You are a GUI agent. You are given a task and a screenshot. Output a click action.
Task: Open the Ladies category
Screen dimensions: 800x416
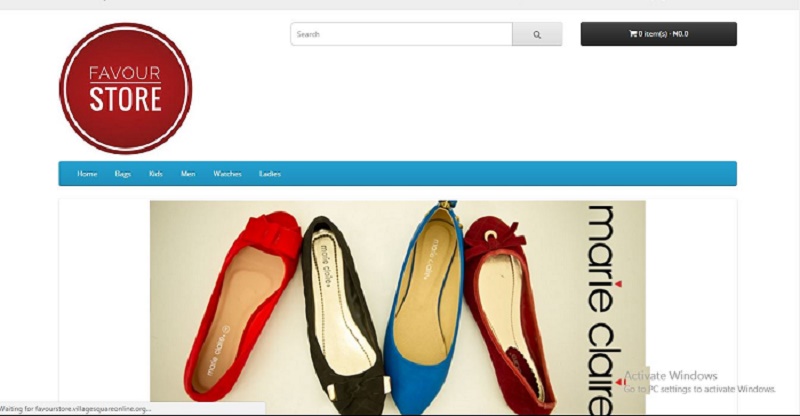[270, 174]
